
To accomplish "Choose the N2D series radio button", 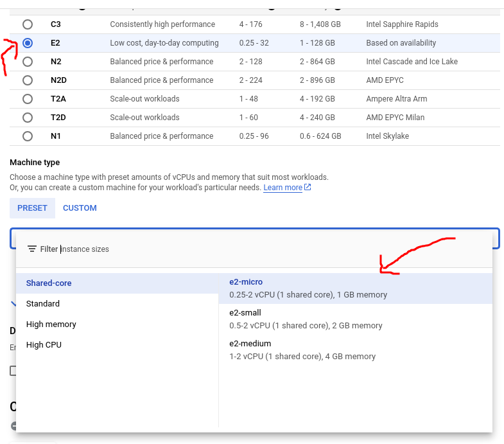I will (x=28, y=80).
